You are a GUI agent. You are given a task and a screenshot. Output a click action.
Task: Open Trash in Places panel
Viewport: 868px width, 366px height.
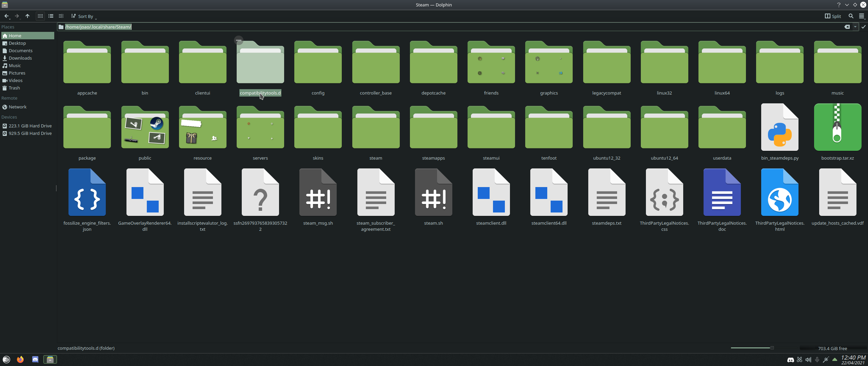[28, 88]
